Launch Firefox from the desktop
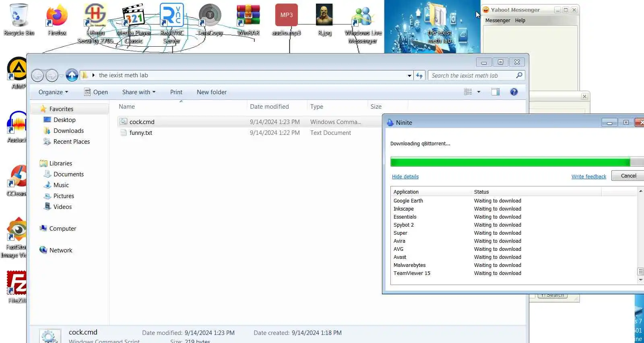This screenshot has width=644, height=343. [x=57, y=19]
